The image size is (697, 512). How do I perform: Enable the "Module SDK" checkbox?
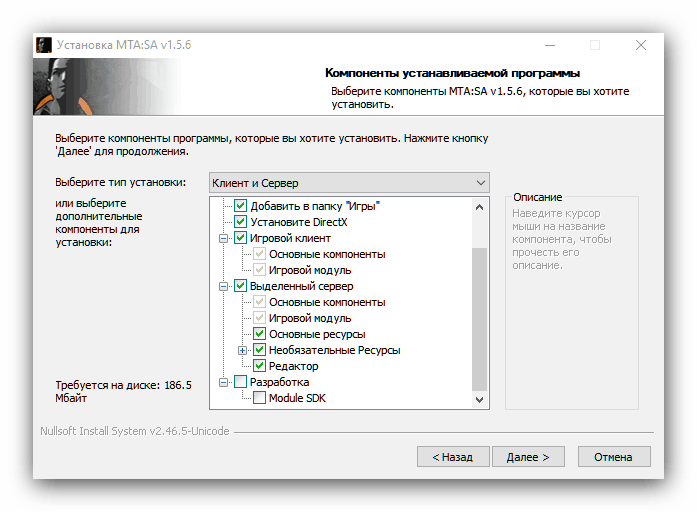[x=260, y=398]
